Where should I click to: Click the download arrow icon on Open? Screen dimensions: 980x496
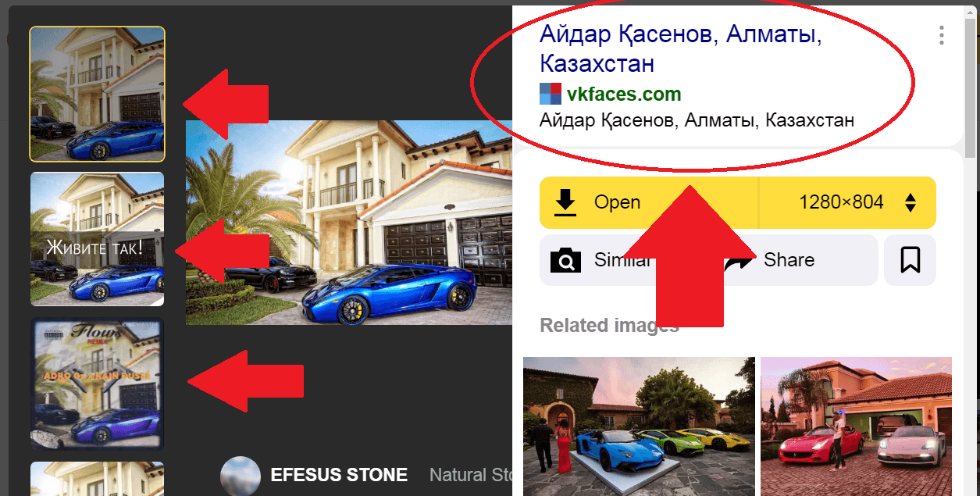[565, 203]
